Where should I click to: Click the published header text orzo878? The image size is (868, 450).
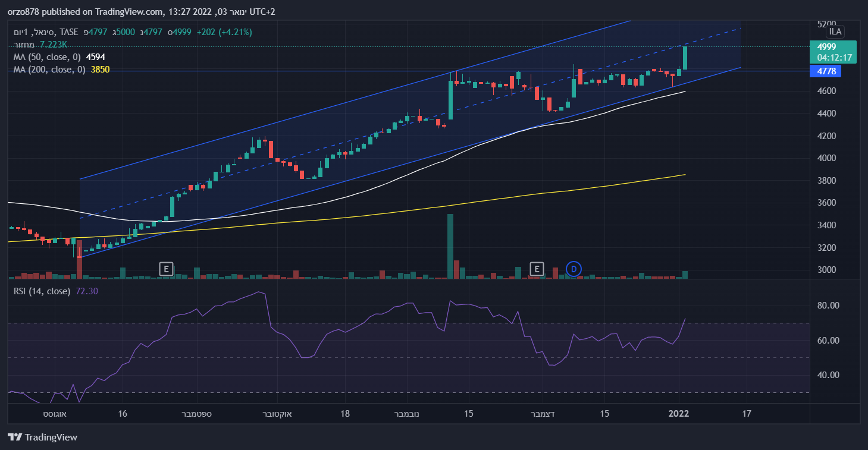tap(23, 12)
